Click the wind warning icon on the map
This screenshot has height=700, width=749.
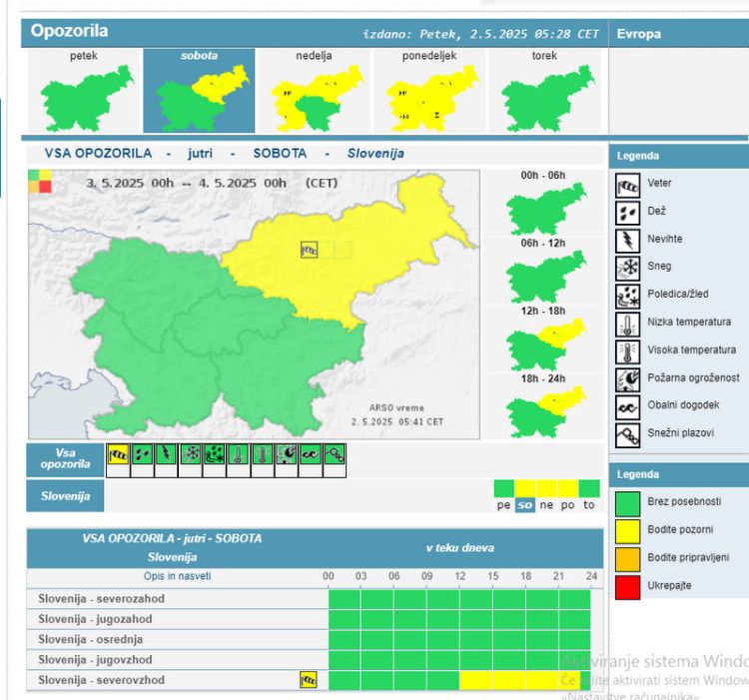coord(309,250)
